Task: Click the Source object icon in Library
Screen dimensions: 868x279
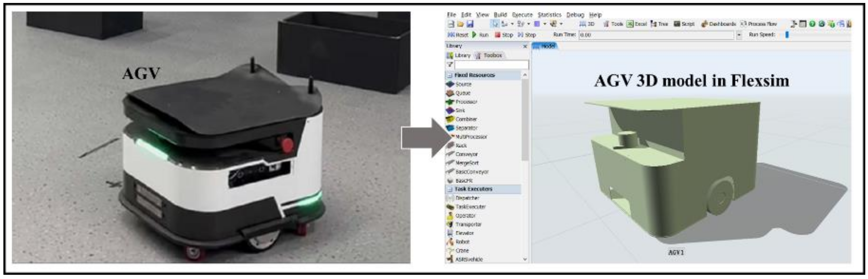Action: [450, 84]
